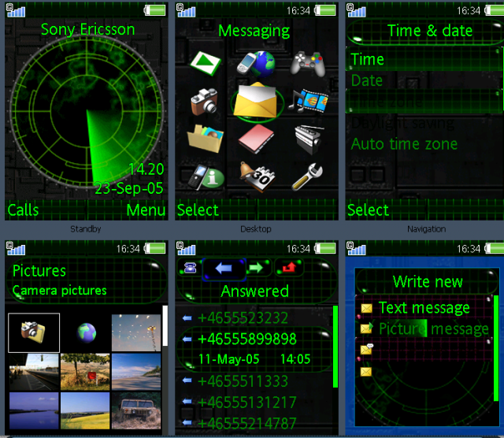Click the 14.20 time on Standby
This screenshot has width=504, height=438.
pyautogui.click(x=146, y=169)
